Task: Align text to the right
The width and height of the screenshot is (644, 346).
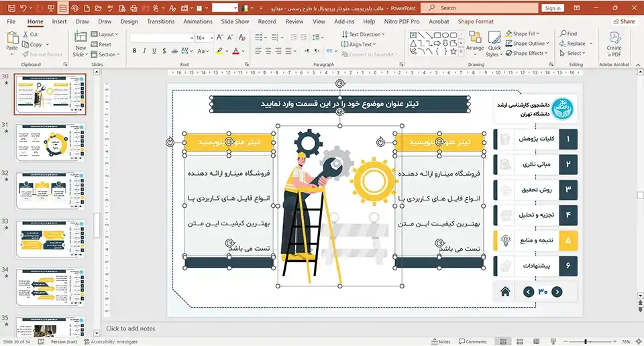Action: tap(278, 51)
